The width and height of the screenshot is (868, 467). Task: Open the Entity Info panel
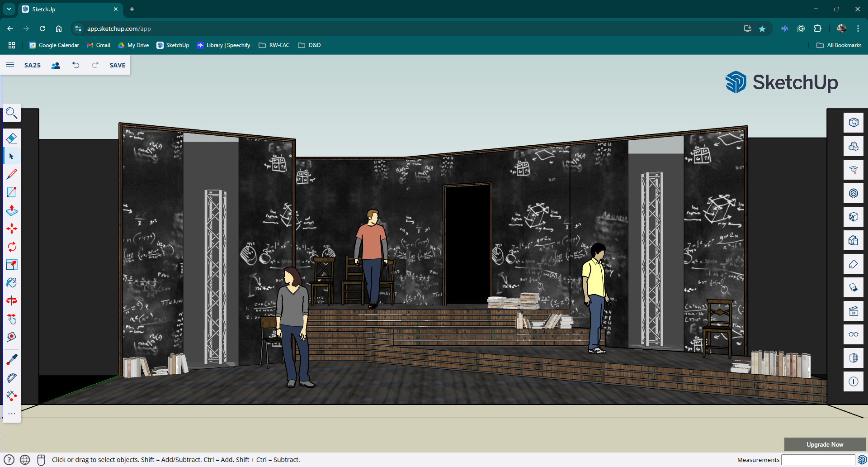(854, 123)
